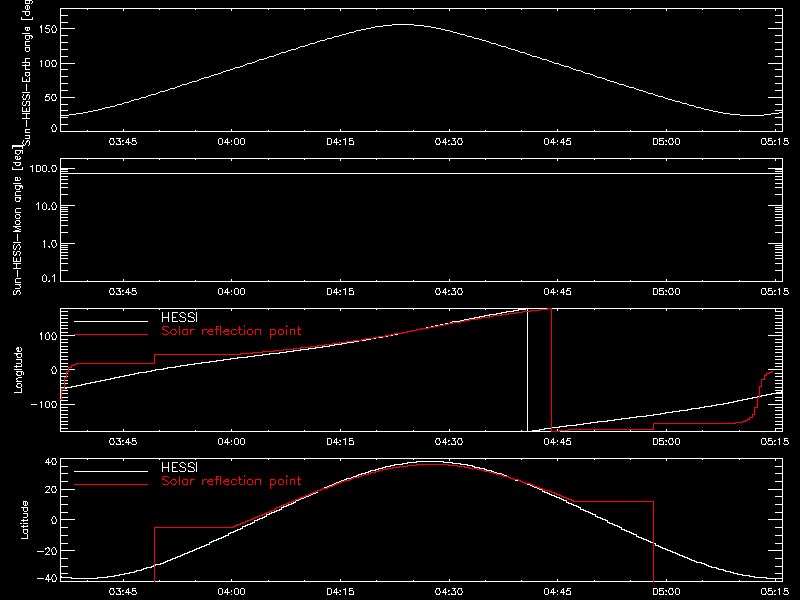Click the 10.0 tick label on Moon angle plot
Viewport: 800px width, 600px height.
point(46,207)
